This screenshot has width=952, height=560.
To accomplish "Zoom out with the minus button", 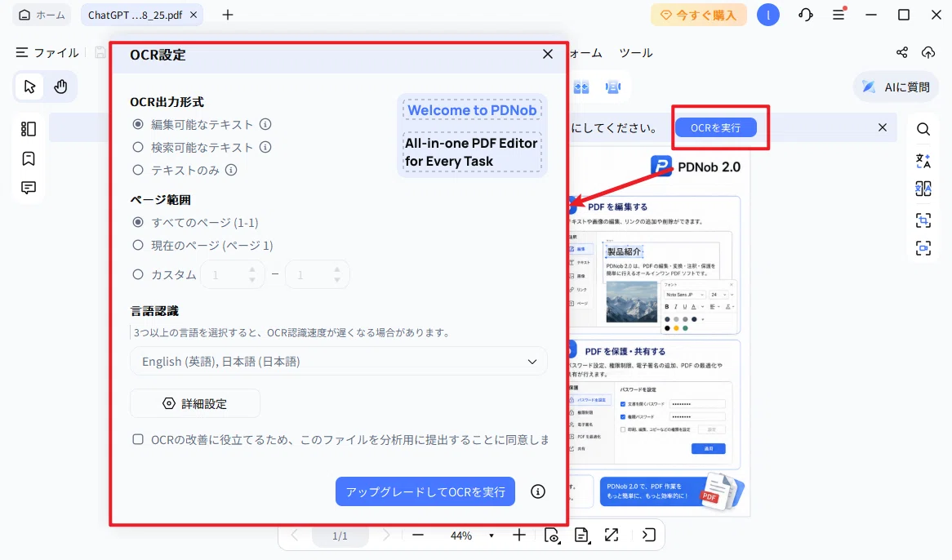I will (x=418, y=536).
